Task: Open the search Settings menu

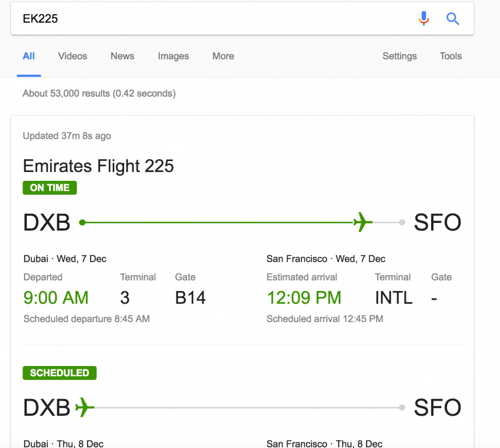Action: [x=399, y=56]
